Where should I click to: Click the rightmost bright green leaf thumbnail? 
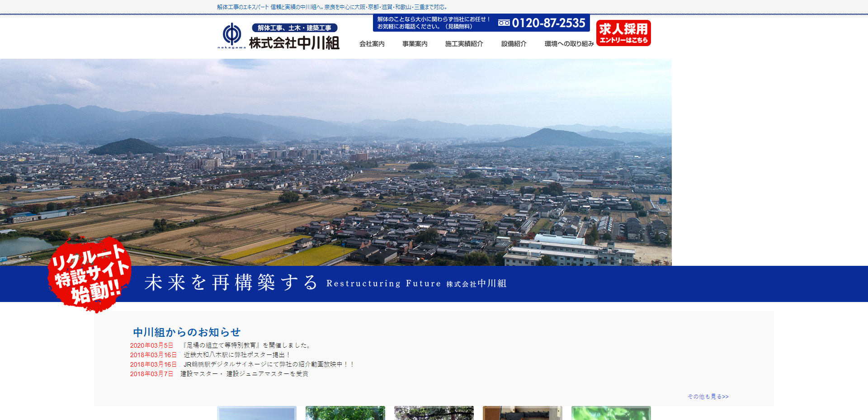611,413
